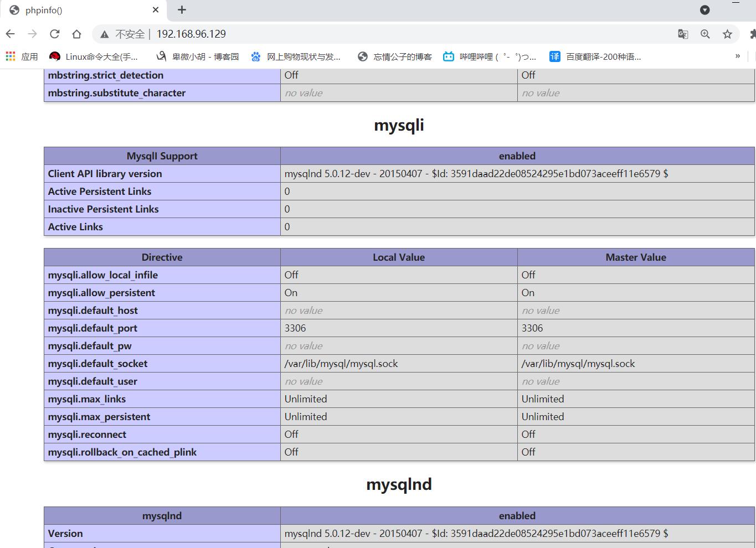
Task: Open the 网上购物现状 bookmark
Action: tap(296, 56)
